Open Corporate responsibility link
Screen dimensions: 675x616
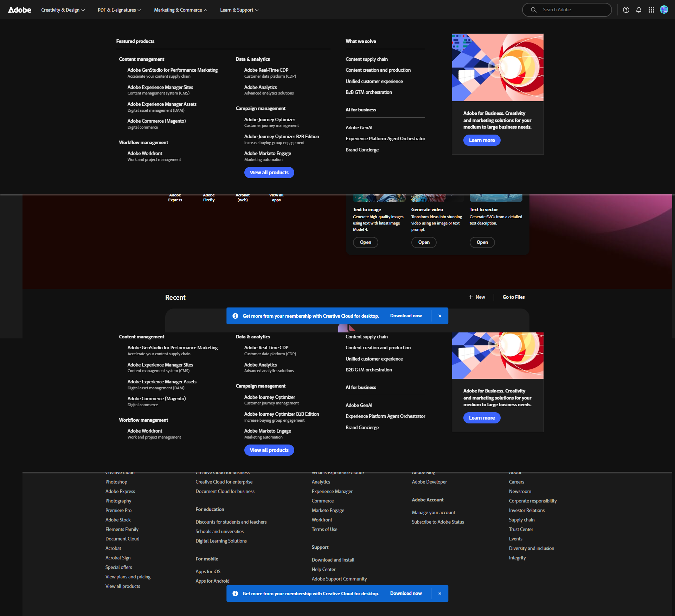pyautogui.click(x=533, y=501)
